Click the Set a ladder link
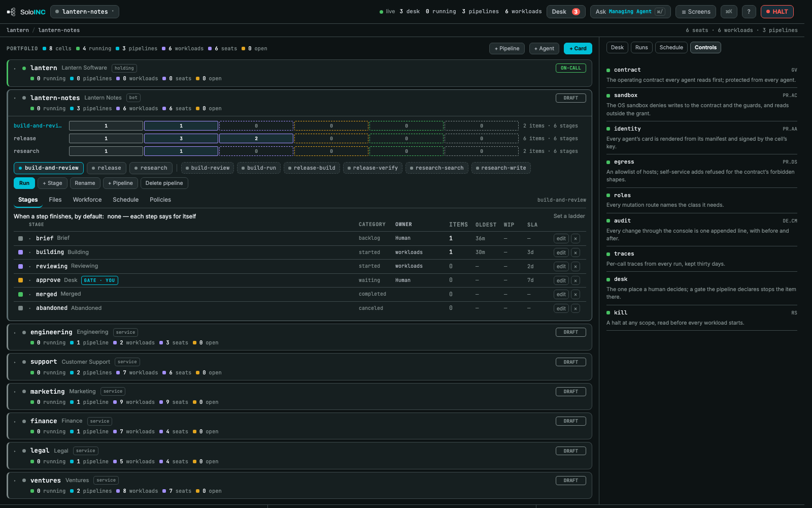Image resolution: width=812 pixels, height=508 pixels. click(x=569, y=216)
